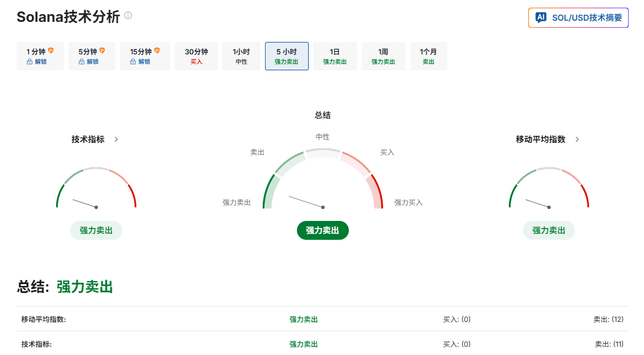Switch to 1日 timeframe
This screenshot has width=644, height=355.
click(x=335, y=56)
